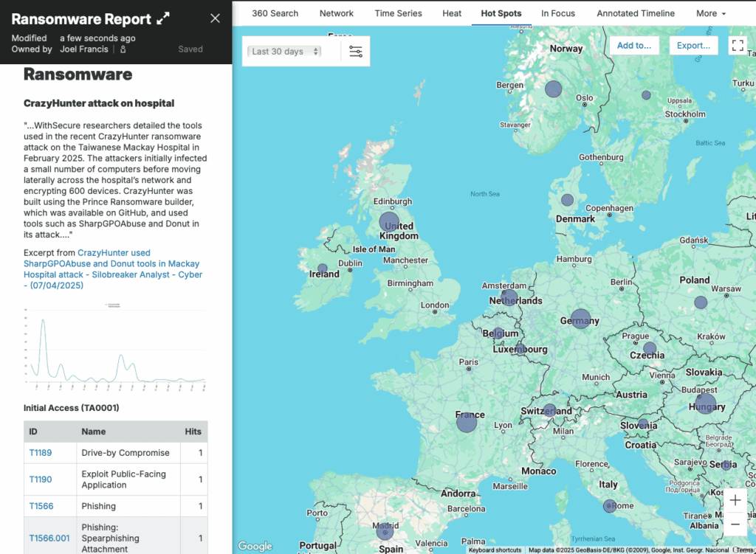The image size is (756, 554).
Task: Click the United Kingdom hot spot circle
Action: [389, 221]
